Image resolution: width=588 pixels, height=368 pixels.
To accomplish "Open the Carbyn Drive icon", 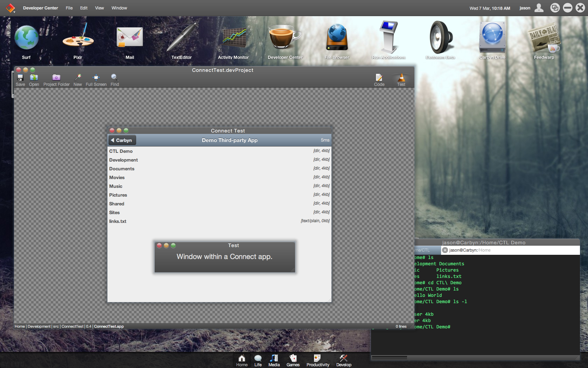I will coord(492,38).
